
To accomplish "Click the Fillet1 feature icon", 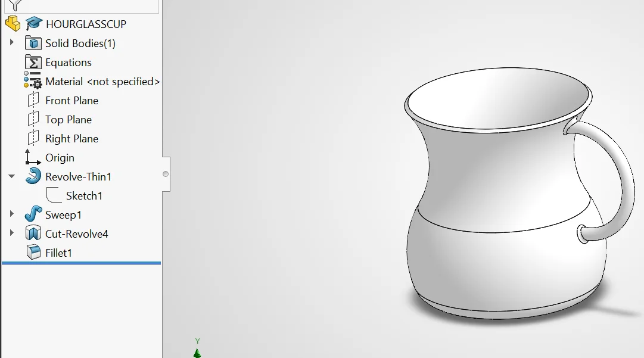I will point(33,253).
